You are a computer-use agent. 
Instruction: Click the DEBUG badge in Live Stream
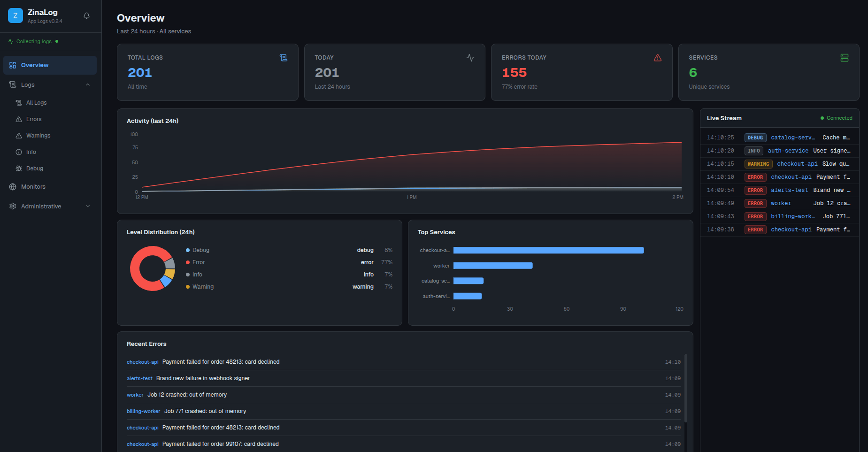pos(755,138)
